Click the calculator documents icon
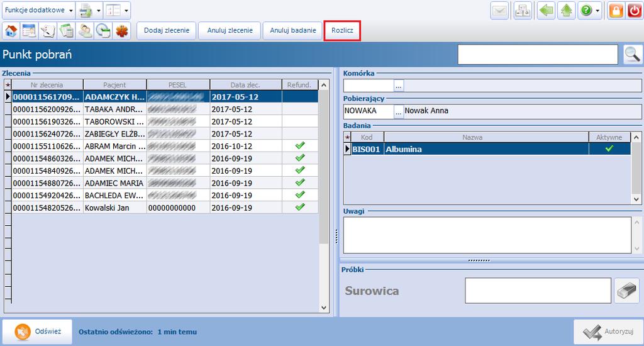The image size is (644, 346). coord(67,31)
